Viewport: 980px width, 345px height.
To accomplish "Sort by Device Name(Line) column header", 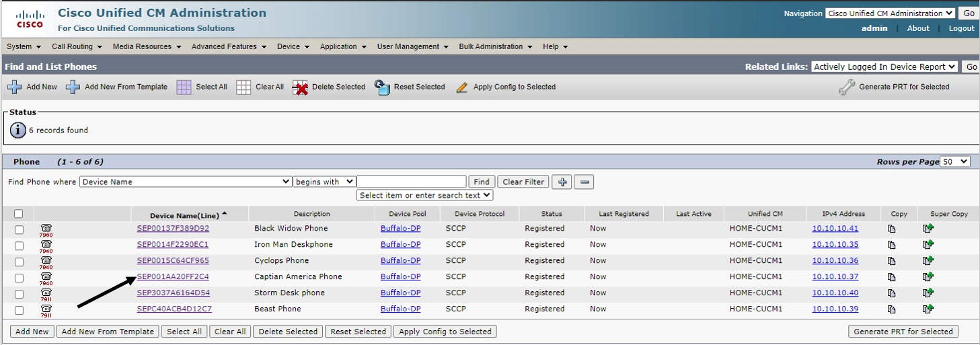I will click(x=184, y=215).
